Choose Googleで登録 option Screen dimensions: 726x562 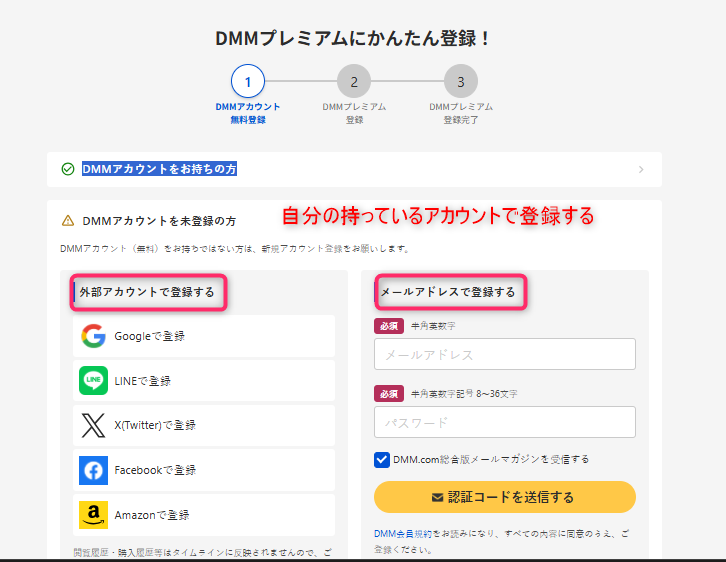click(x=204, y=336)
